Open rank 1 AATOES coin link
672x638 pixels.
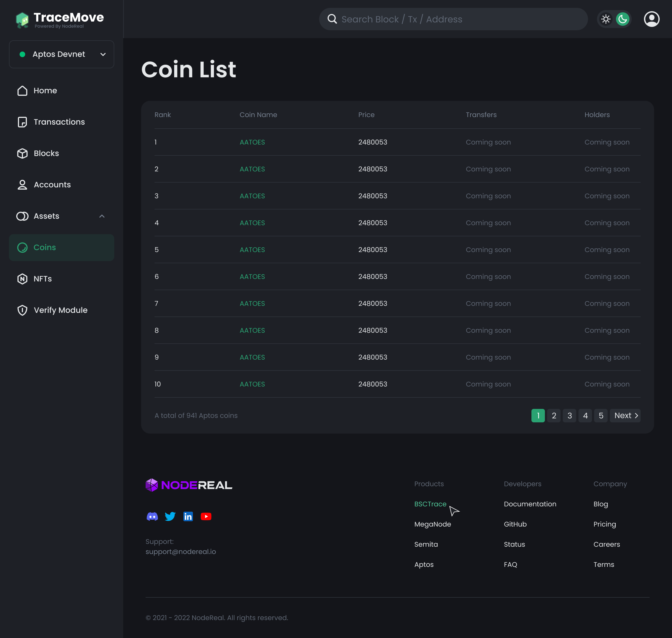click(x=252, y=142)
